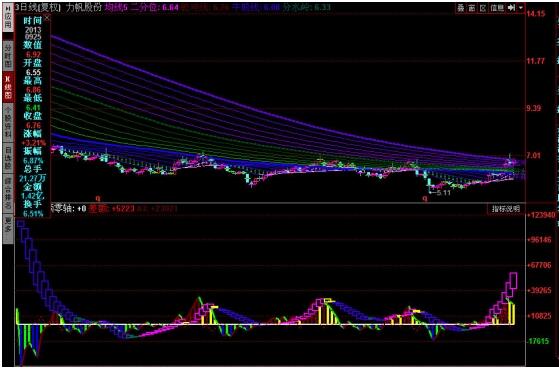The image size is (559, 369).
Task: Click the 3日线(复权) period label
Action: click(x=38, y=8)
